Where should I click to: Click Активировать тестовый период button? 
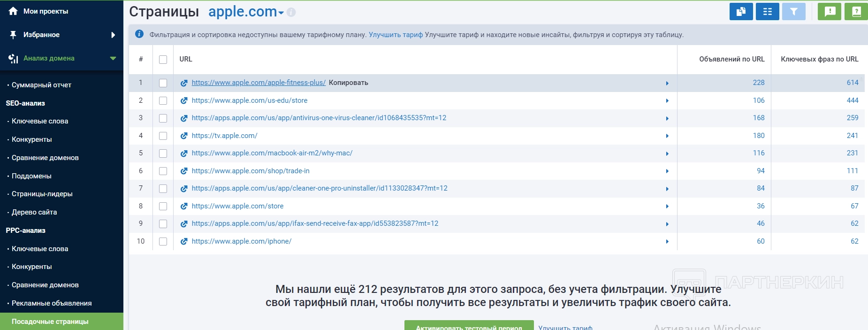pyautogui.click(x=469, y=326)
